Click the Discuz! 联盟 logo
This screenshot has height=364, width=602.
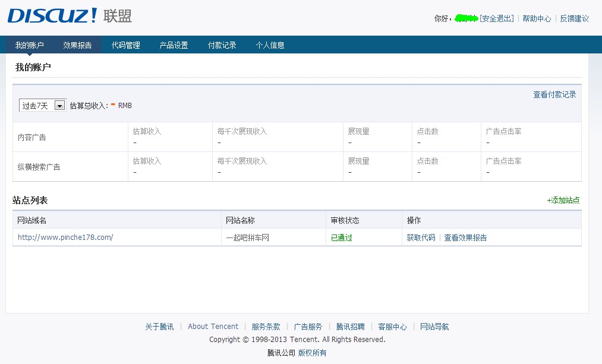pos(70,16)
